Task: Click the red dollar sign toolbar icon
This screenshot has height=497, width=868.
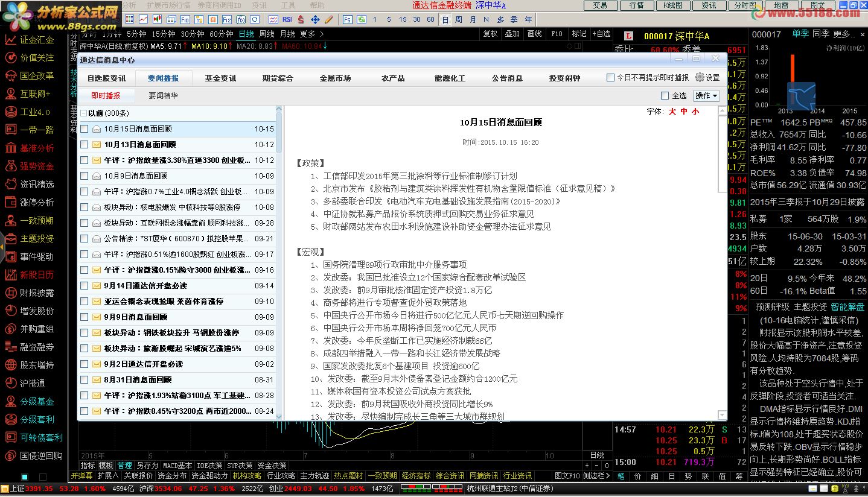Action: click(x=301, y=19)
